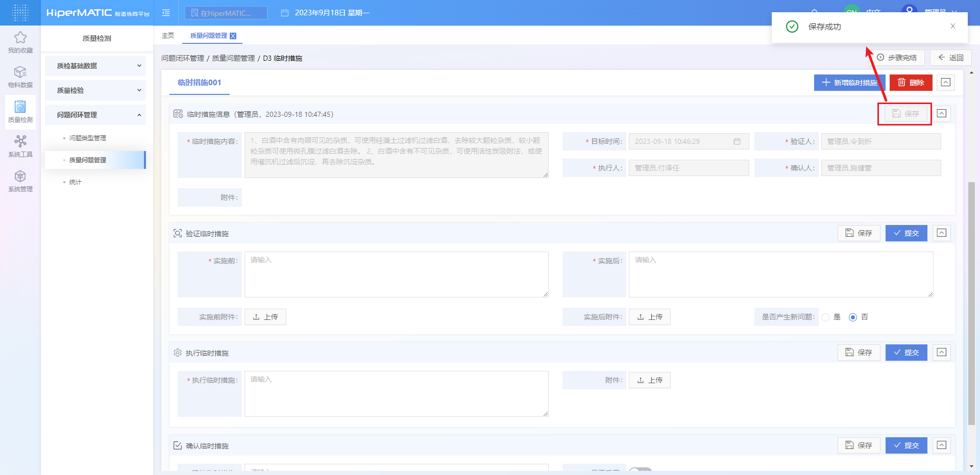Click 上传 in 执行临时措施 附件
This screenshot has width=980, height=475.
650,380
